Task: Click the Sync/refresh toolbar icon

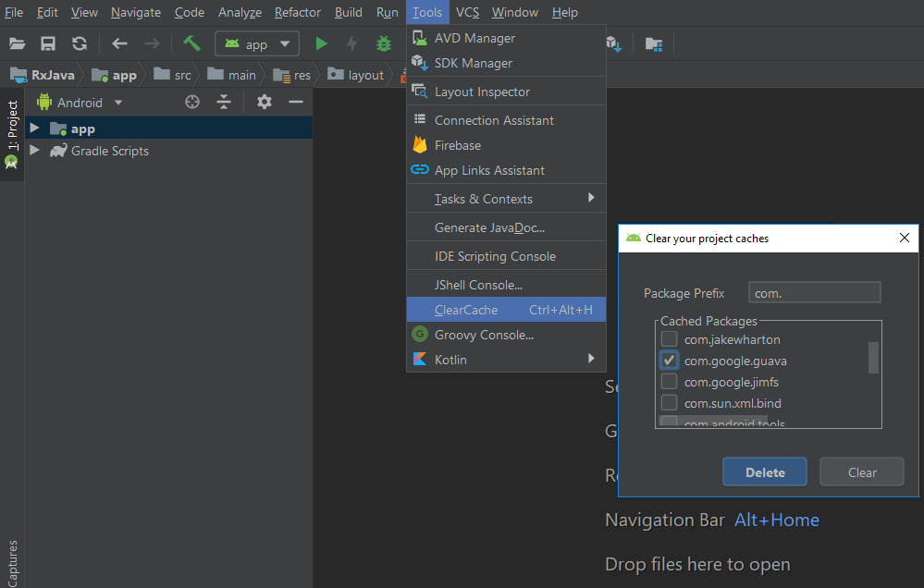Action: coord(80,43)
